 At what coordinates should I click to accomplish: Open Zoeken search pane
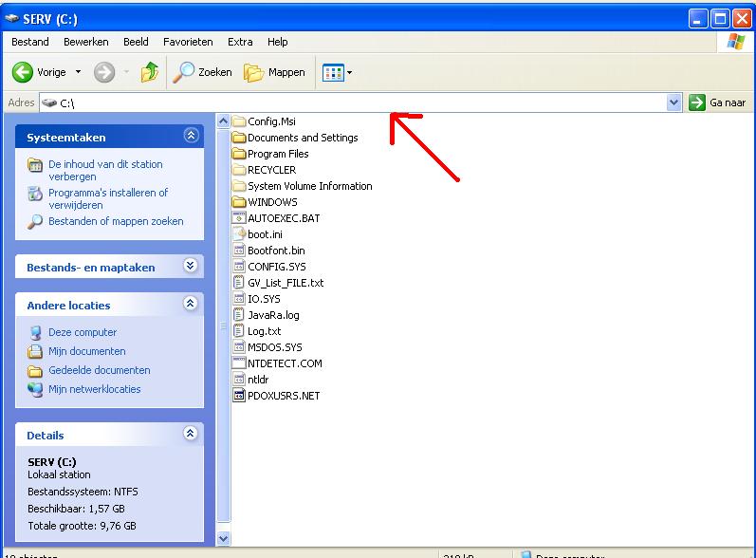tap(202, 72)
